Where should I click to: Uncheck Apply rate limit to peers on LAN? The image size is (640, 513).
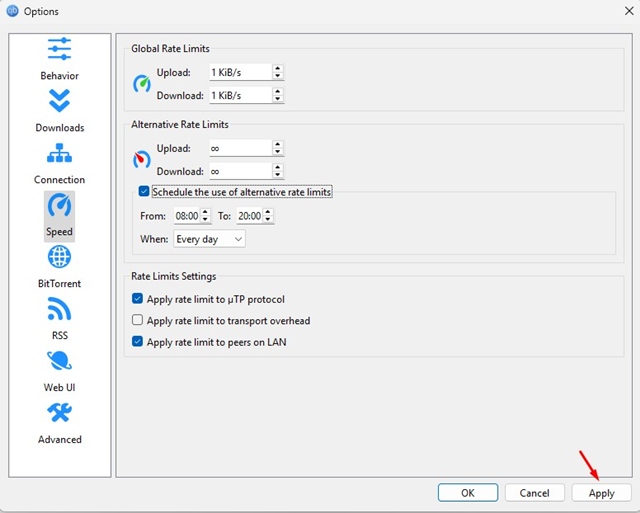138,343
